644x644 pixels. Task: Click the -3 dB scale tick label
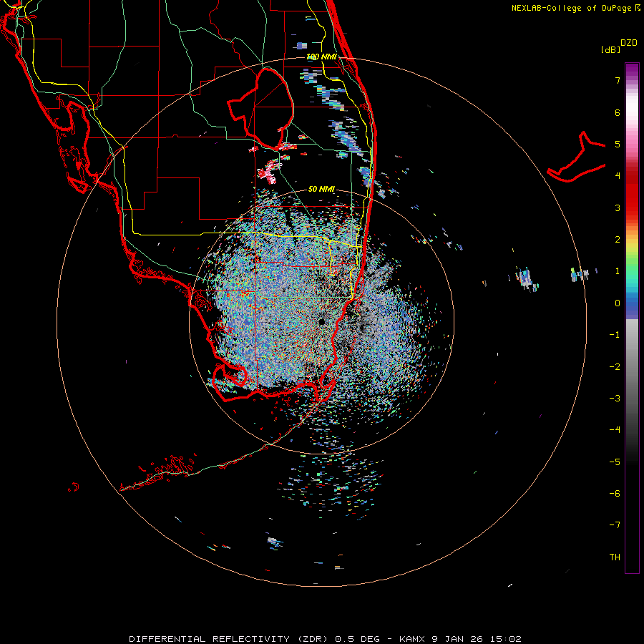pos(615,399)
